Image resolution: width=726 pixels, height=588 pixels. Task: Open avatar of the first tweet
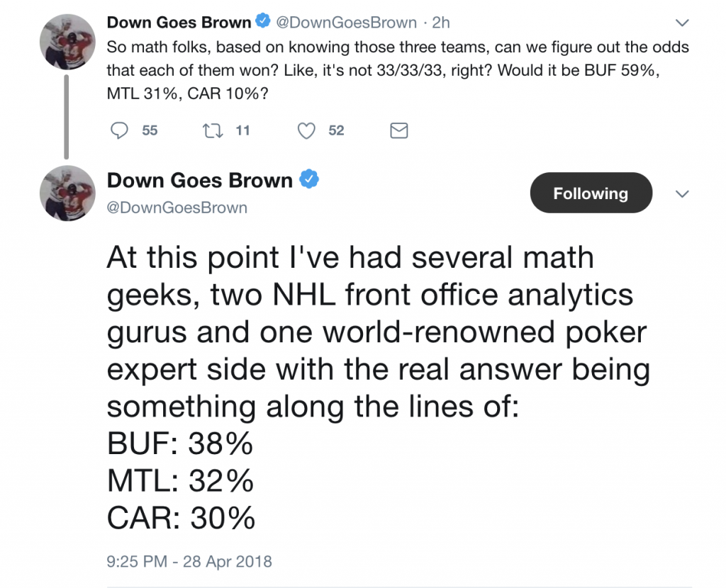(67, 42)
